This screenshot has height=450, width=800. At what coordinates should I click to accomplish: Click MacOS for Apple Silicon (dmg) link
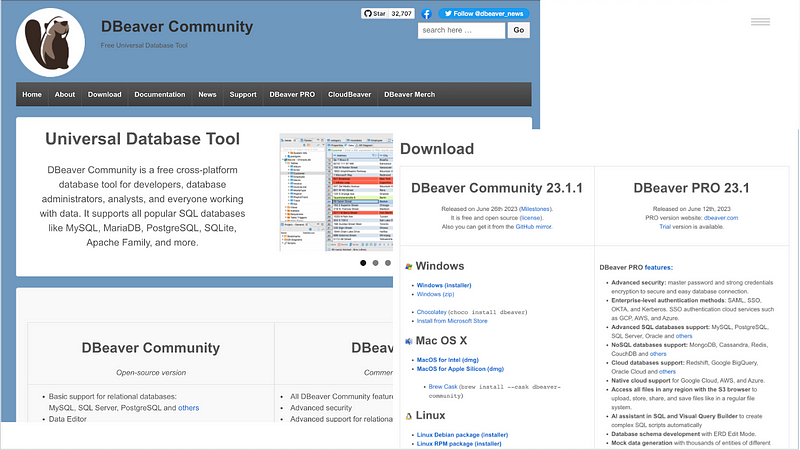coord(460,369)
